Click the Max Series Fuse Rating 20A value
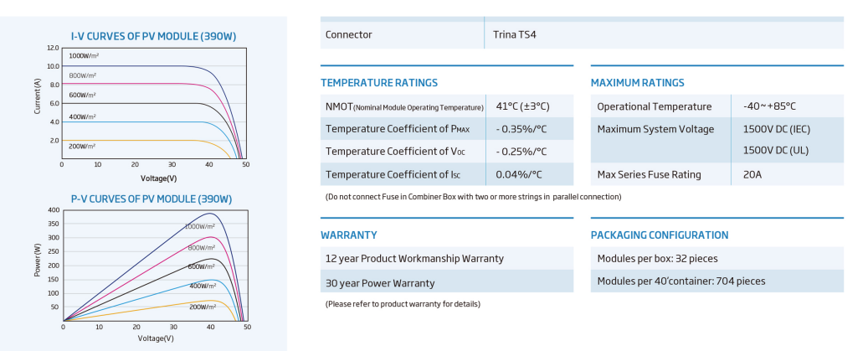The width and height of the screenshot is (868, 351). tap(752, 174)
